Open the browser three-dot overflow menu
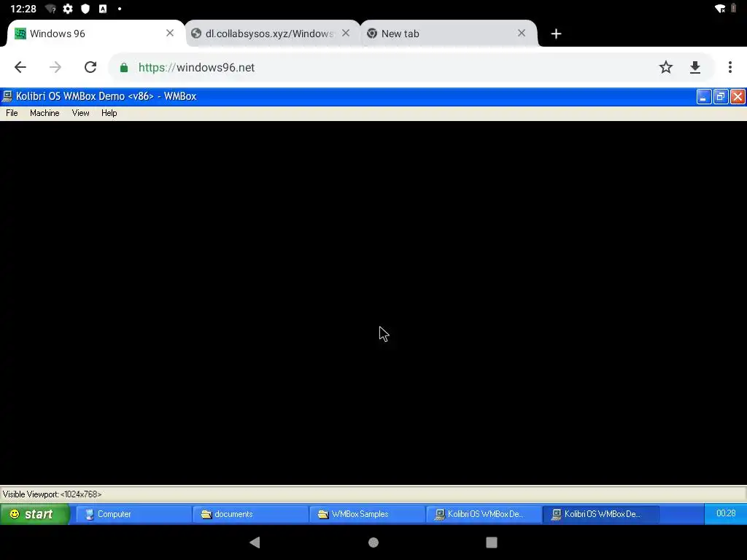Viewport: 747px width, 560px height. [x=729, y=67]
